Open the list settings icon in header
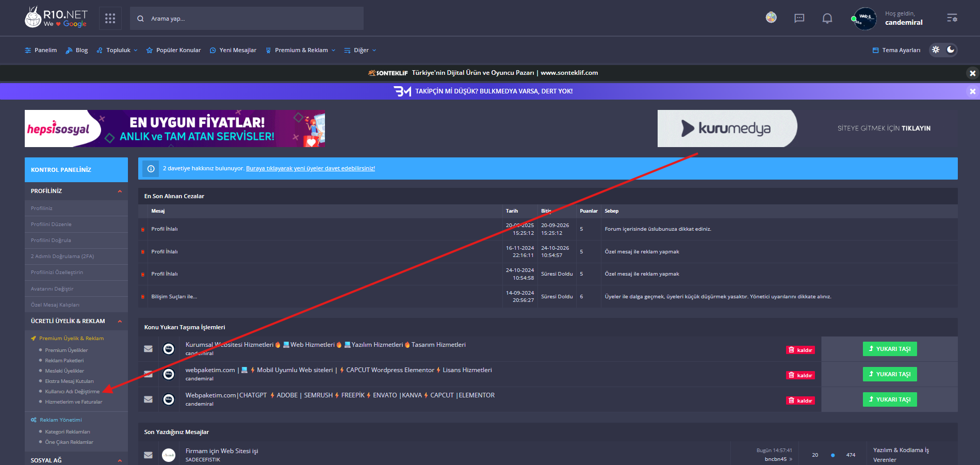 coord(952,18)
